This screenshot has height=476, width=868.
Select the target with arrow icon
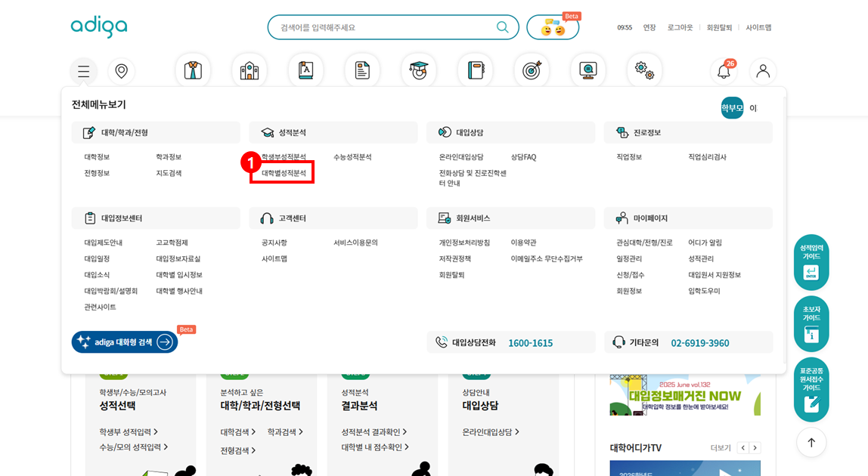coord(532,70)
